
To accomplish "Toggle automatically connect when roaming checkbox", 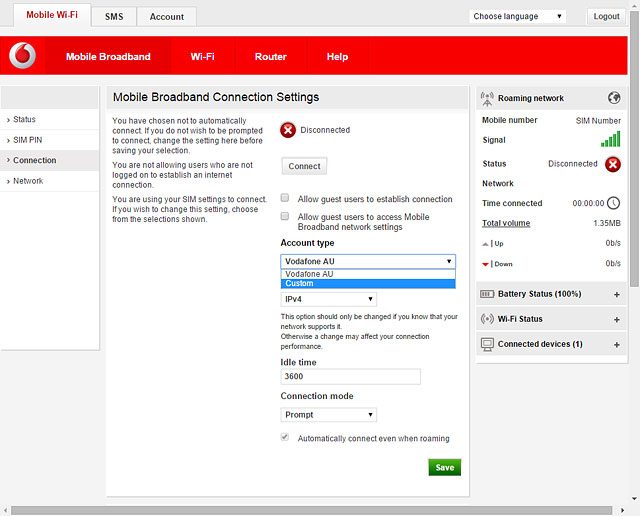I will pyautogui.click(x=285, y=438).
